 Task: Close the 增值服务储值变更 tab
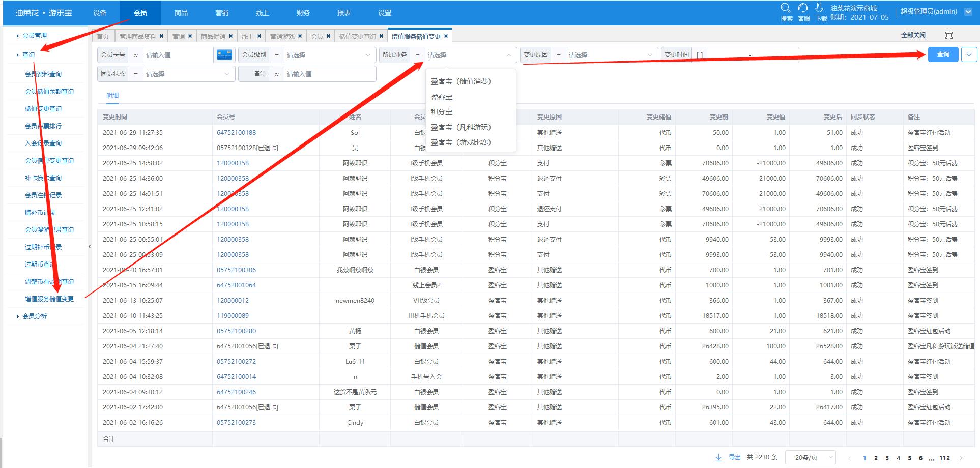pos(446,36)
